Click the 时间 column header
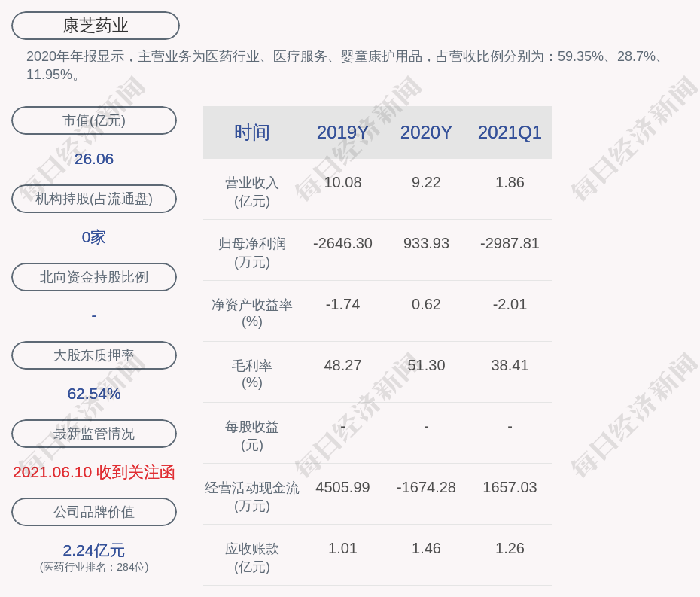 (x=252, y=132)
